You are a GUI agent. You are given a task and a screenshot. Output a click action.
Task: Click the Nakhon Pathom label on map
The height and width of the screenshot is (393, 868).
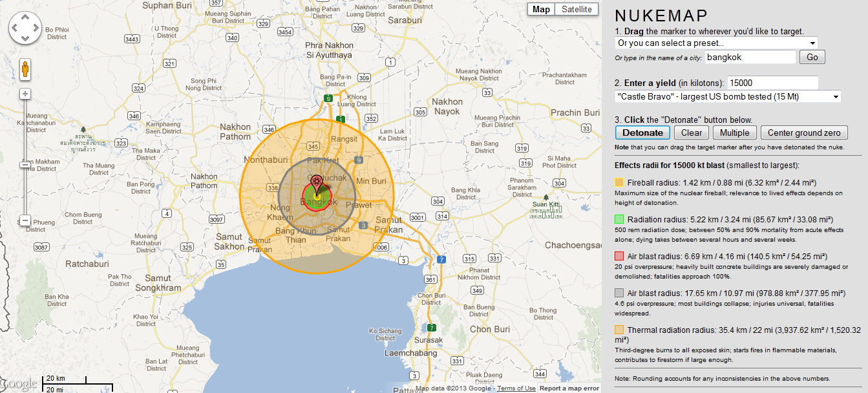coord(235,132)
